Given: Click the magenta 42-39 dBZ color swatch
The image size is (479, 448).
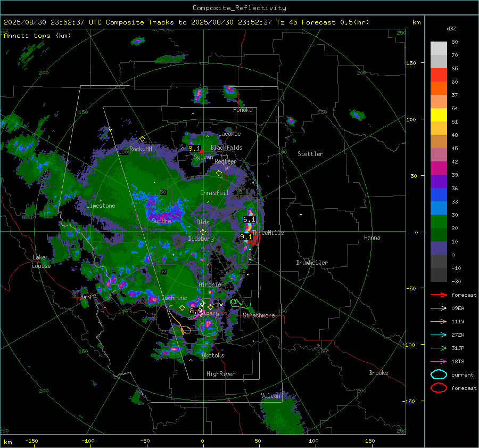Looking at the screenshot, I should point(439,168).
